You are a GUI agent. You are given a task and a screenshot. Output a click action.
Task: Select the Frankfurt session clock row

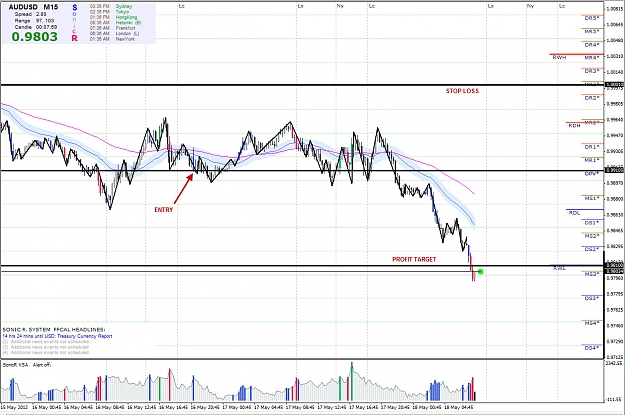[113, 28]
